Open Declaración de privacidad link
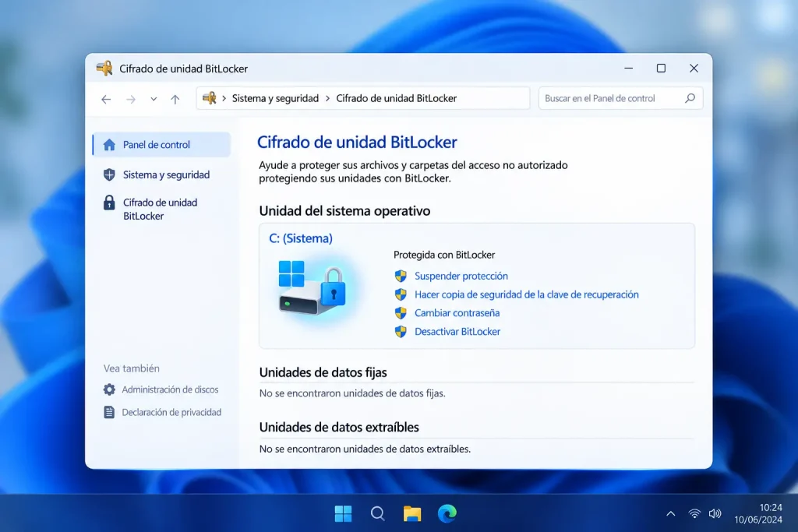The image size is (798, 532). pyautogui.click(x=171, y=412)
